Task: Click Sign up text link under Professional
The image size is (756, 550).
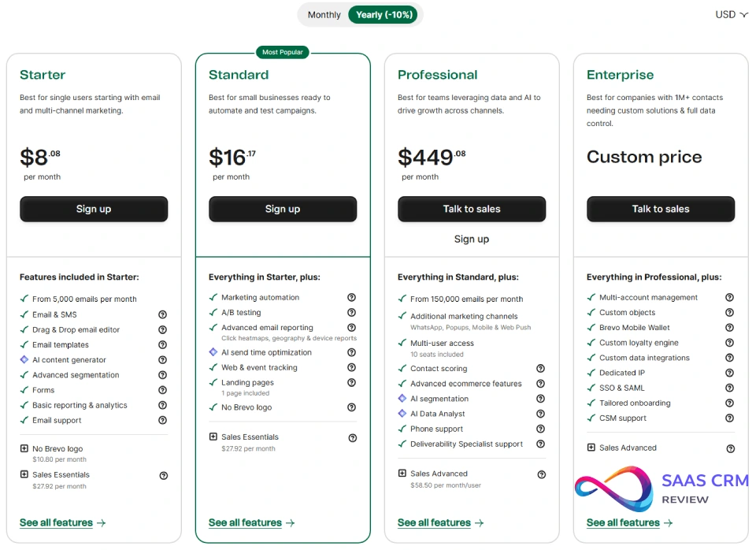Action: pyautogui.click(x=472, y=240)
